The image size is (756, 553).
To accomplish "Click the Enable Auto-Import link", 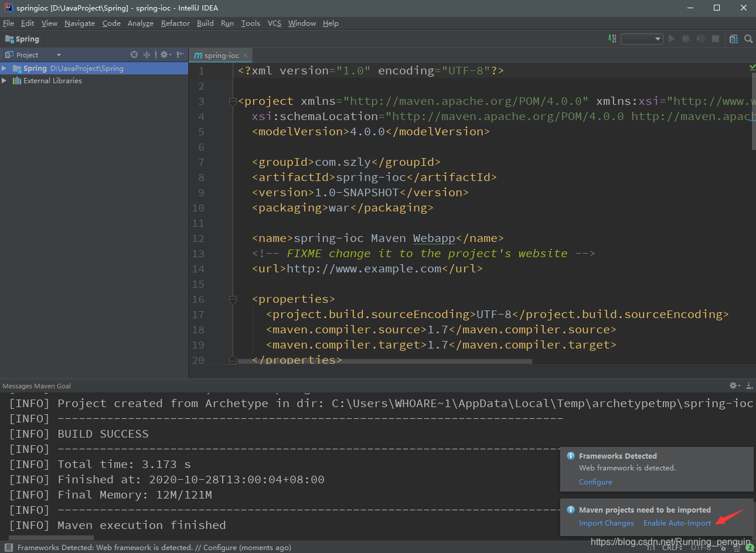I will [677, 523].
